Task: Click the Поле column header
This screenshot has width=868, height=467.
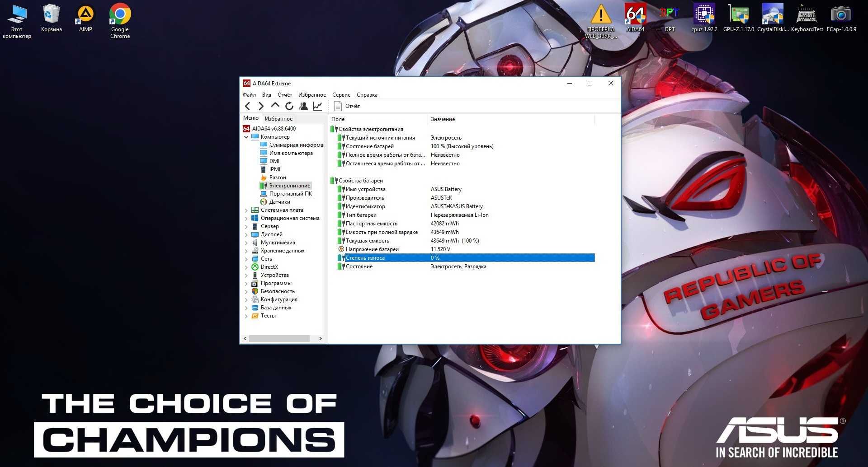Action: point(378,119)
